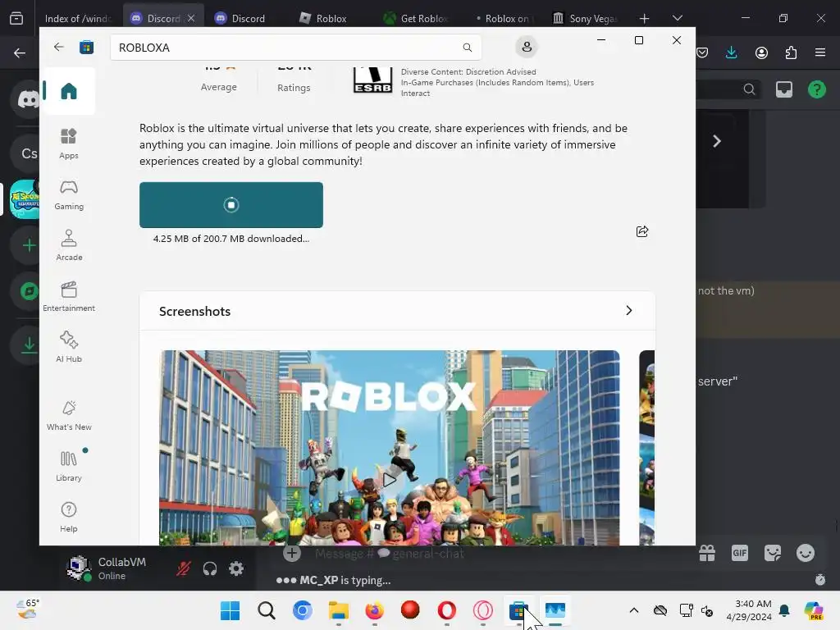Open Discord GIF picker
The height and width of the screenshot is (630, 840).
tap(739, 553)
